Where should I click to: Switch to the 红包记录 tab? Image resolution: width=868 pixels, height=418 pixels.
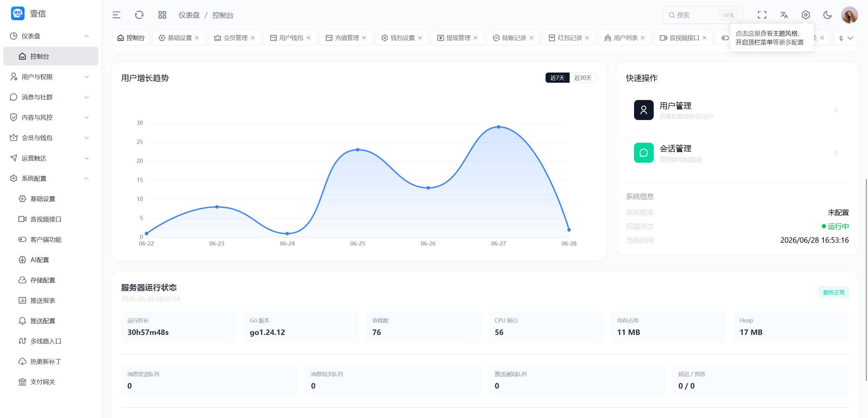click(569, 38)
